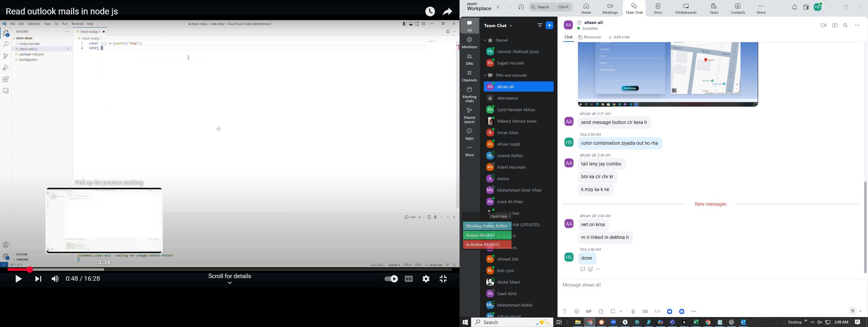Image resolution: width=868 pixels, height=327 pixels.
Task: Toggle closed captions in video player
Action: pyautogui.click(x=409, y=279)
